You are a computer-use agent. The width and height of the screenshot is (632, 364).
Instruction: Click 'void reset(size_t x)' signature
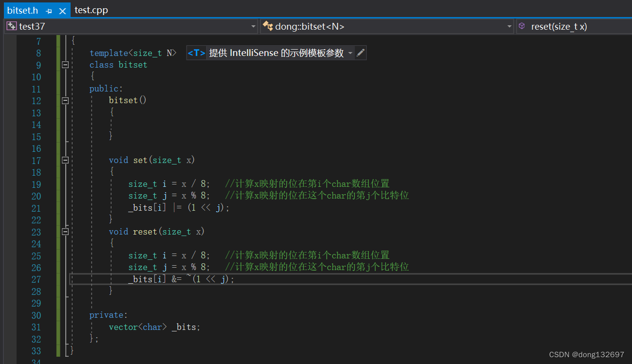[157, 232]
